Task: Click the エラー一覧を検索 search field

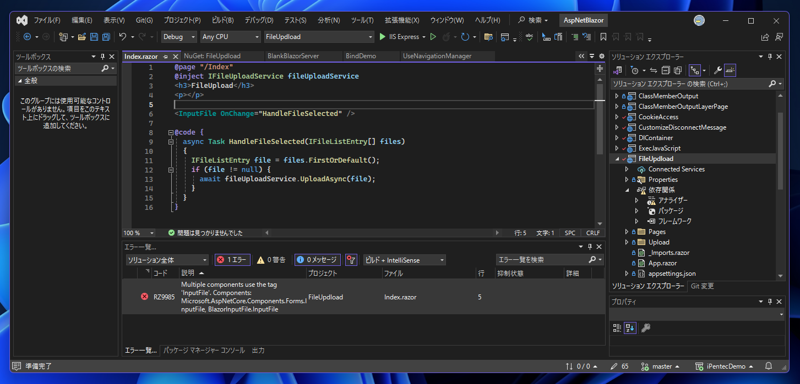Action: tap(548, 260)
